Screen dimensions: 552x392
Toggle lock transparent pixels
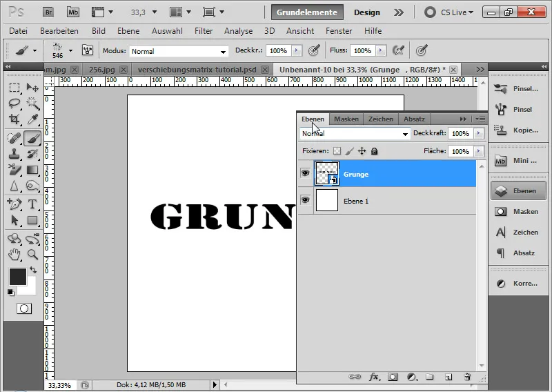coord(337,151)
